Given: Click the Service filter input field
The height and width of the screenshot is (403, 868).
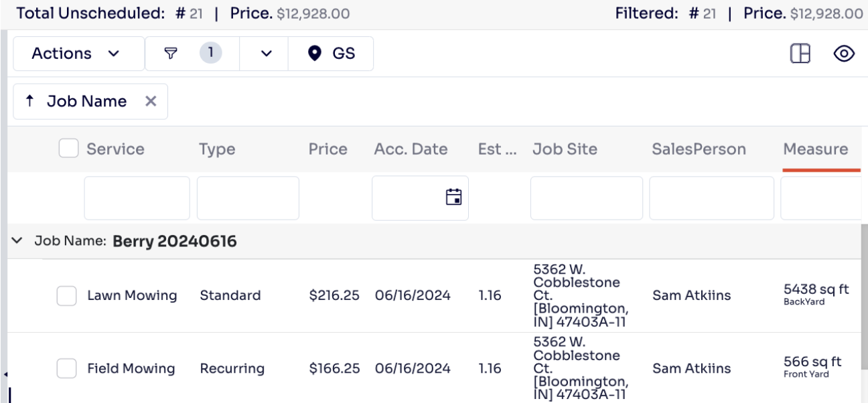Looking at the screenshot, I should click(x=137, y=197).
